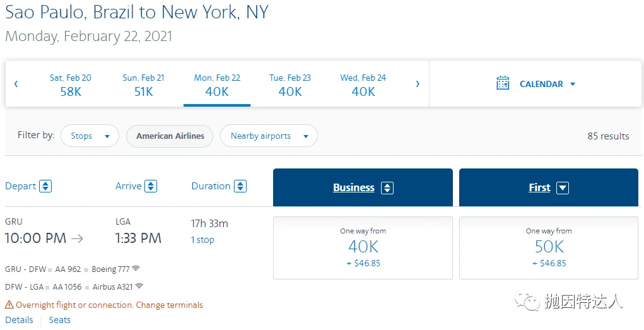
Task: Choose the Business 40K fare box
Action: point(363,247)
